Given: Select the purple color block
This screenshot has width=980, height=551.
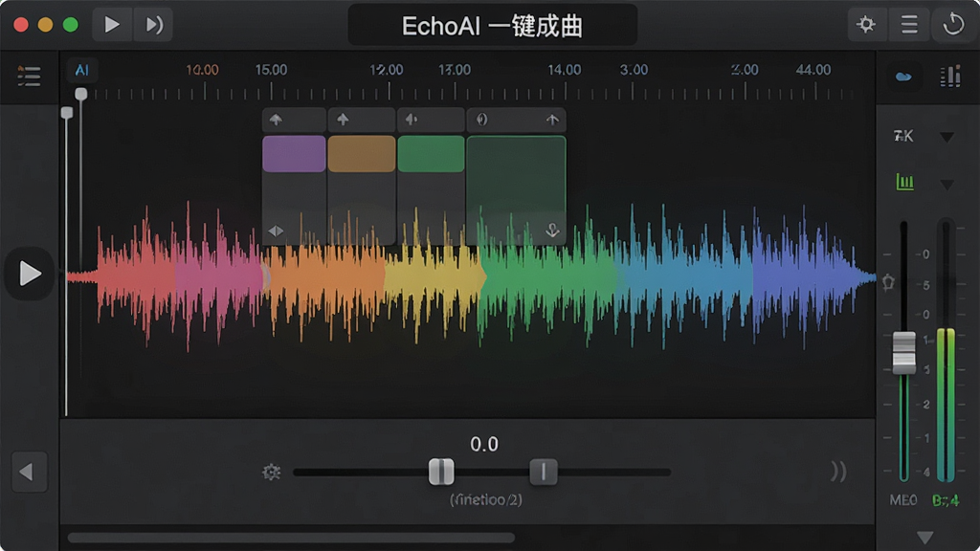Looking at the screenshot, I should (x=294, y=154).
